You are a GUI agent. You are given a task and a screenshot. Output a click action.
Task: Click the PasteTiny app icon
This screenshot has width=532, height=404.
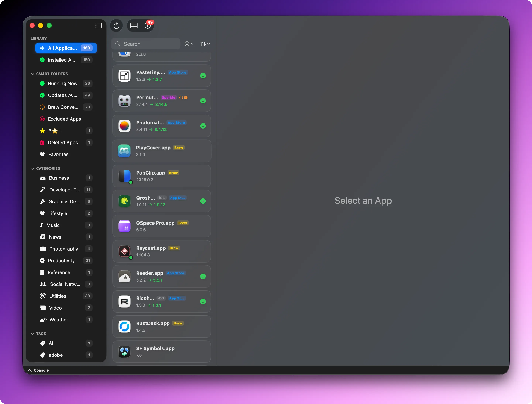(x=124, y=75)
